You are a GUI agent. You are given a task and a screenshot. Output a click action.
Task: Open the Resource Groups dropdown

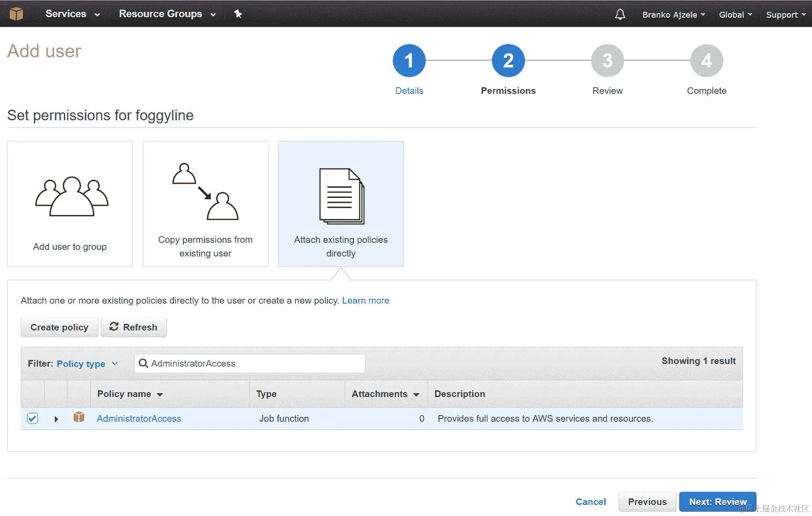click(x=168, y=14)
